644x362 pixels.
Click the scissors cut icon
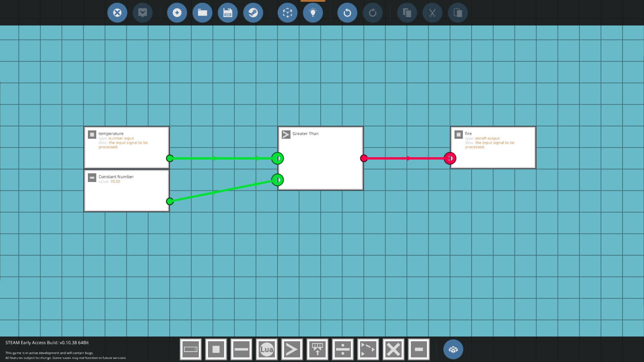click(x=432, y=13)
